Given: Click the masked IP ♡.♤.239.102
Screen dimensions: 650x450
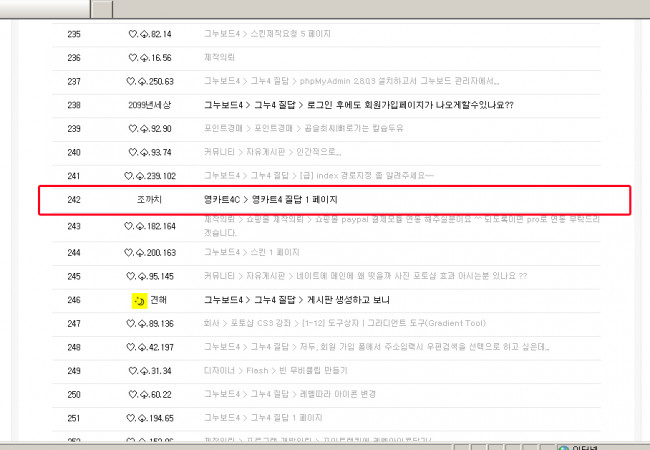Looking at the screenshot, I should 150,176.
